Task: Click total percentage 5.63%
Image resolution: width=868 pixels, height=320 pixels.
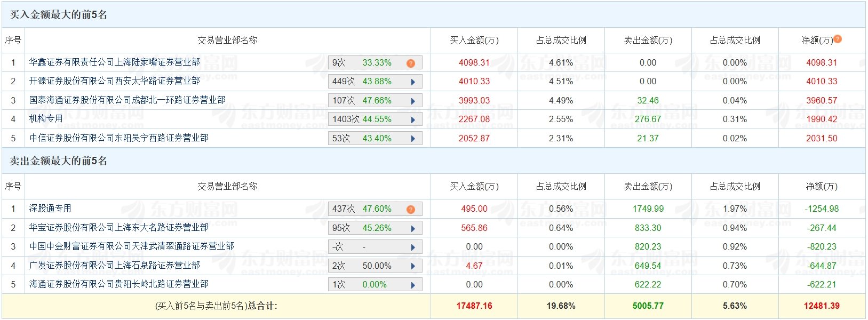Action: tap(735, 306)
